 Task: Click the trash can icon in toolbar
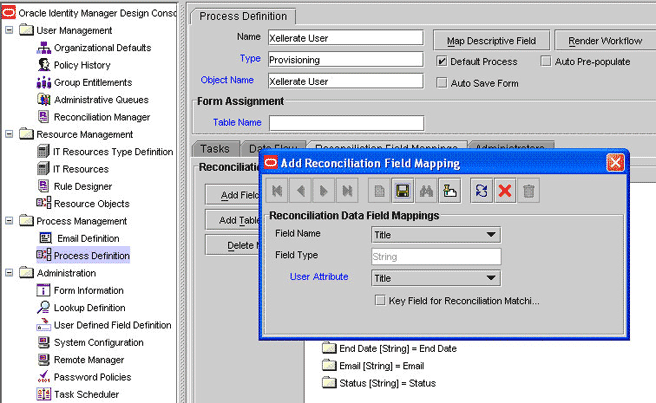click(528, 191)
